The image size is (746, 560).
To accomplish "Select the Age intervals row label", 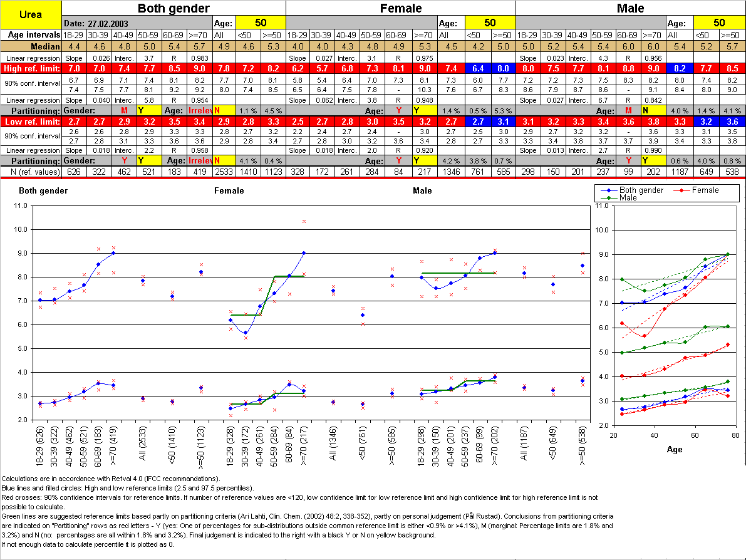I will click(31, 34).
